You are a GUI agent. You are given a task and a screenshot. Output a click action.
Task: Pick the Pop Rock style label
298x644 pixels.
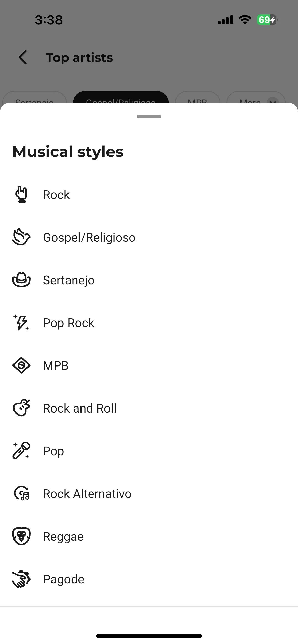coord(69,323)
